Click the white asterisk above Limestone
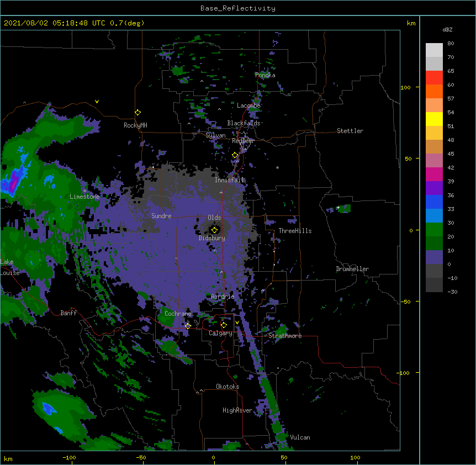This screenshot has width=476, height=465. pos(84,191)
